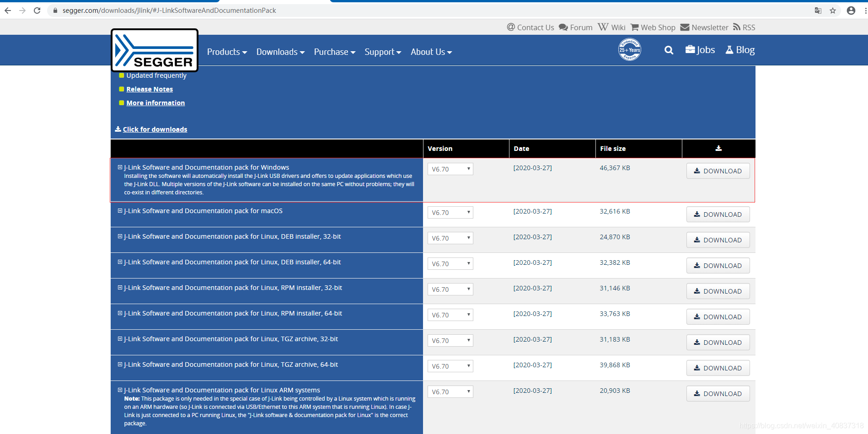
Task: Expand Linux DEB installer 32-bit row
Action: click(120, 236)
